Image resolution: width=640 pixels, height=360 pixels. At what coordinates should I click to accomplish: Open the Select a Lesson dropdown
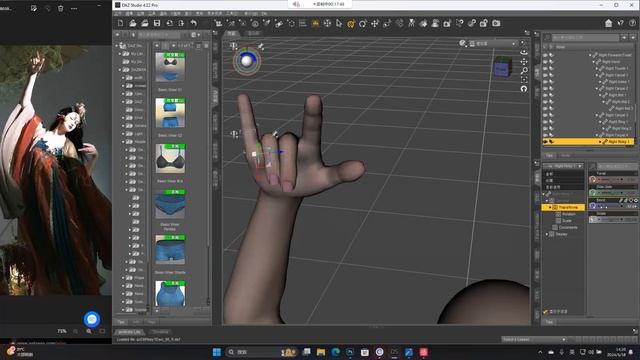533,340
